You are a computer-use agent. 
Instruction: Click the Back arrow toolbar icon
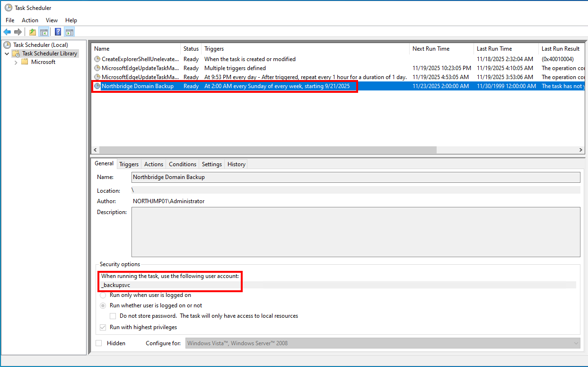pos(7,32)
